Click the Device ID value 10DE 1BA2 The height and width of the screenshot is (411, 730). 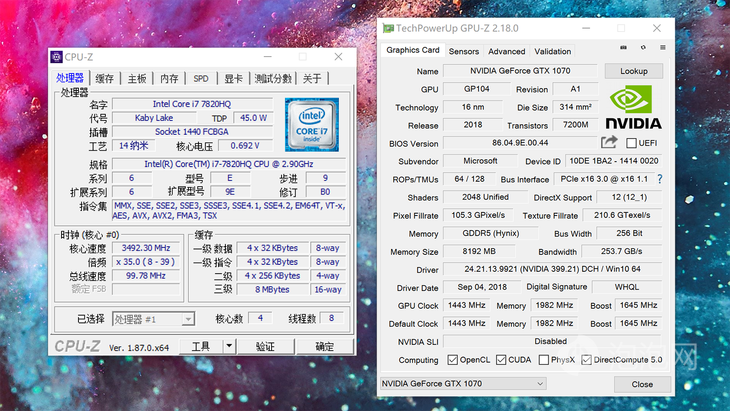point(614,161)
